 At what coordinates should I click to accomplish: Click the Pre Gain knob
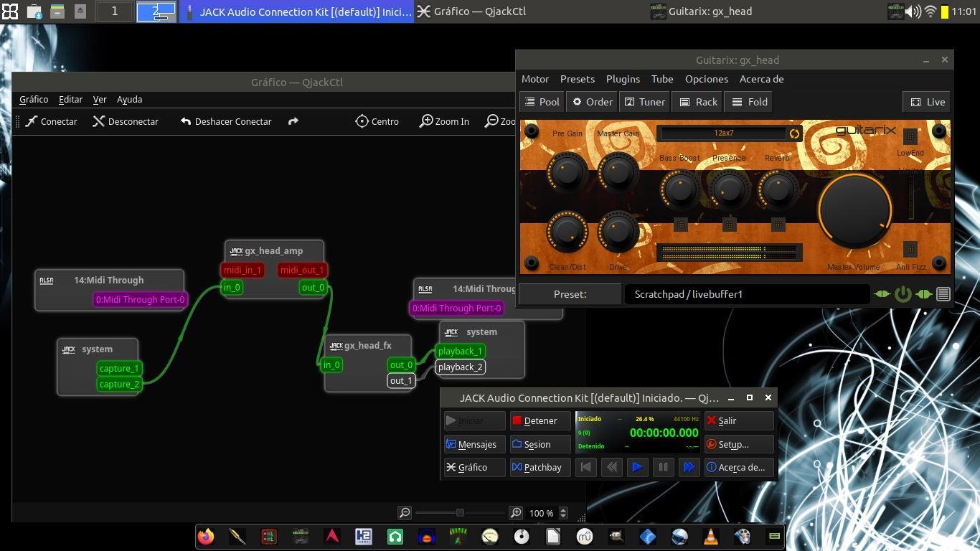pos(567,171)
